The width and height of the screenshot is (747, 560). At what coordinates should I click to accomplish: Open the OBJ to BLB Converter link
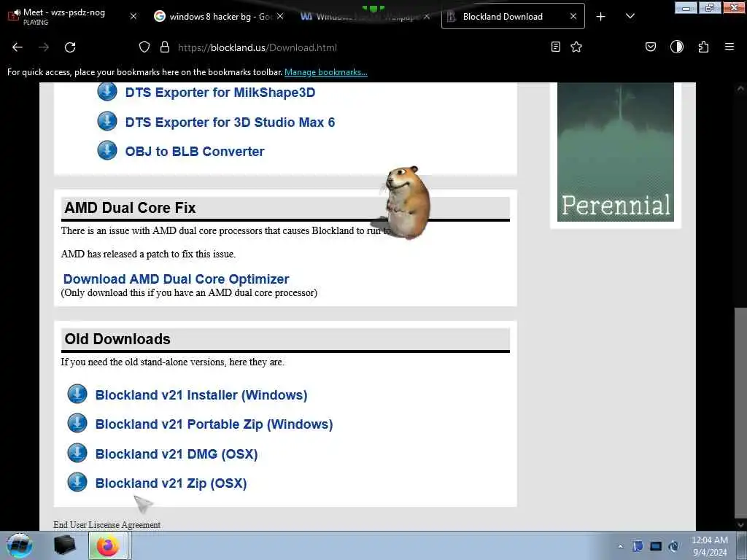click(x=194, y=152)
